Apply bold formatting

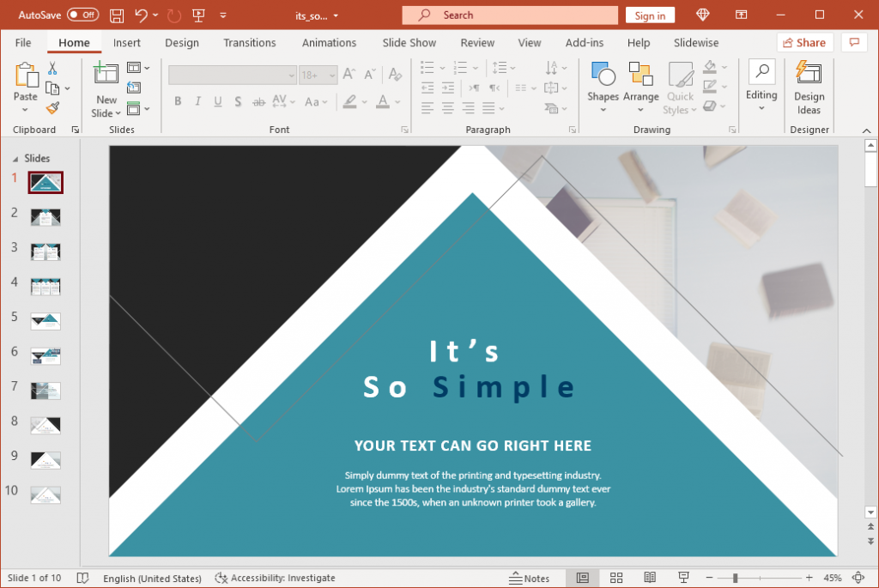pyautogui.click(x=178, y=101)
